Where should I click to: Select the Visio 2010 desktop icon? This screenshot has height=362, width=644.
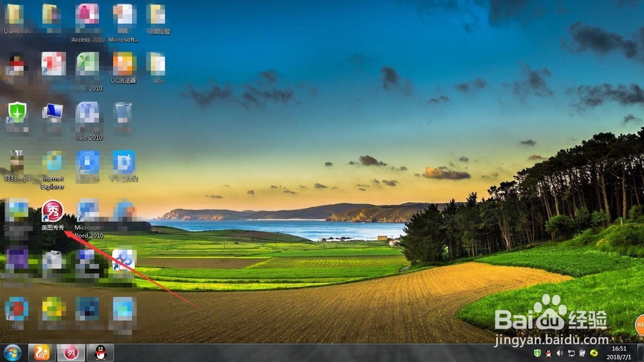tap(88, 121)
